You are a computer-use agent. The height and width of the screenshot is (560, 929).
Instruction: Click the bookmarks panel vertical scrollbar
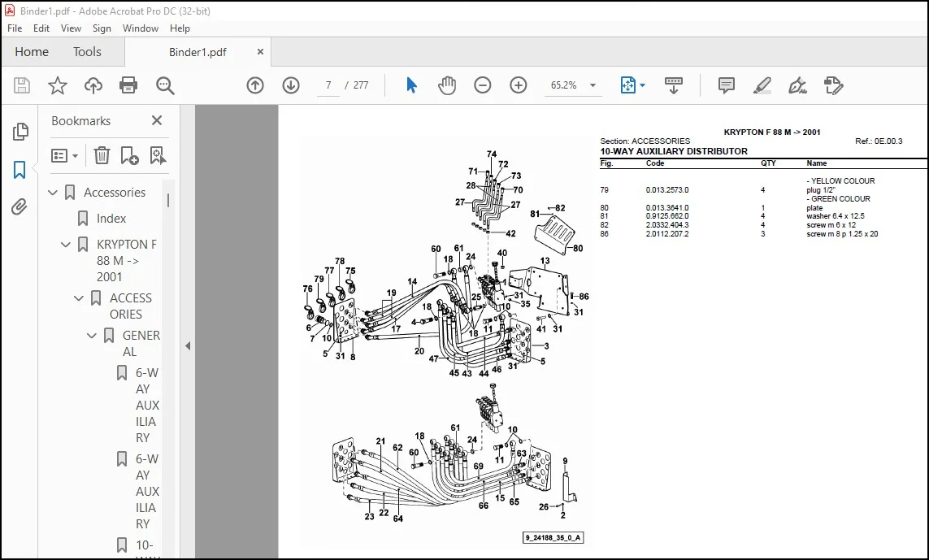pyautogui.click(x=168, y=200)
